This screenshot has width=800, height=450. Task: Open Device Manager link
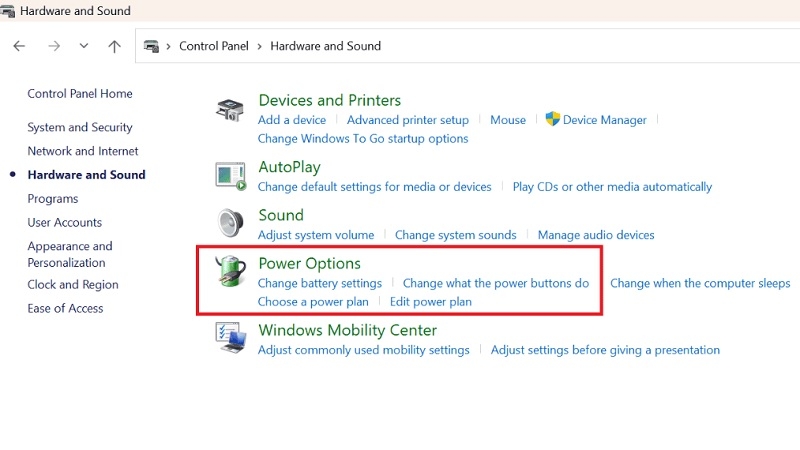[x=605, y=120]
